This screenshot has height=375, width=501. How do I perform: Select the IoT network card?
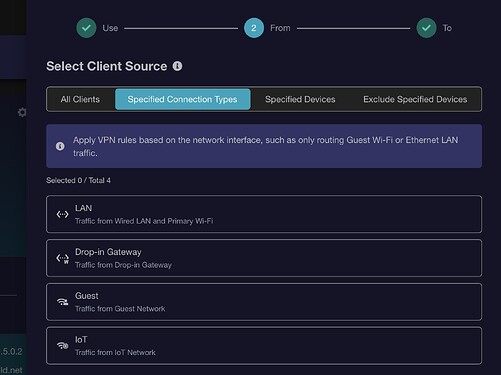pyautogui.click(x=264, y=346)
